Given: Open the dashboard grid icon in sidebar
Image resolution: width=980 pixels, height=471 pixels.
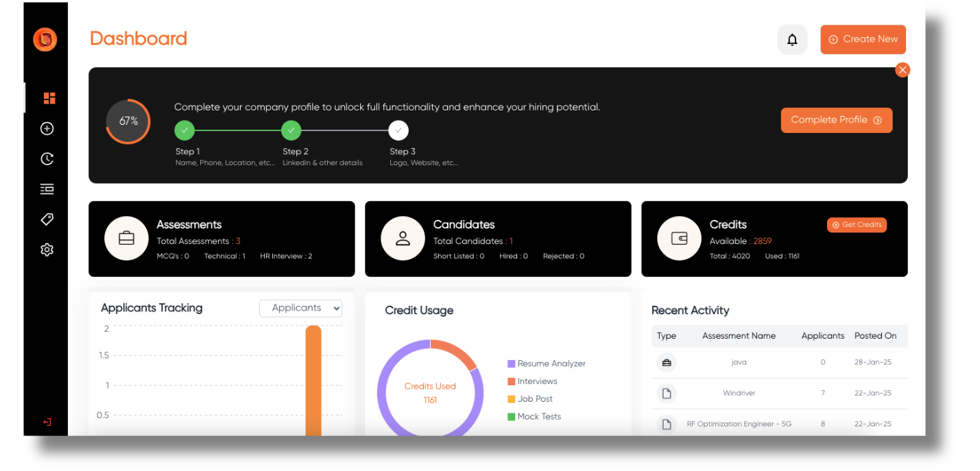Looking at the screenshot, I should [x=49, y=98].
